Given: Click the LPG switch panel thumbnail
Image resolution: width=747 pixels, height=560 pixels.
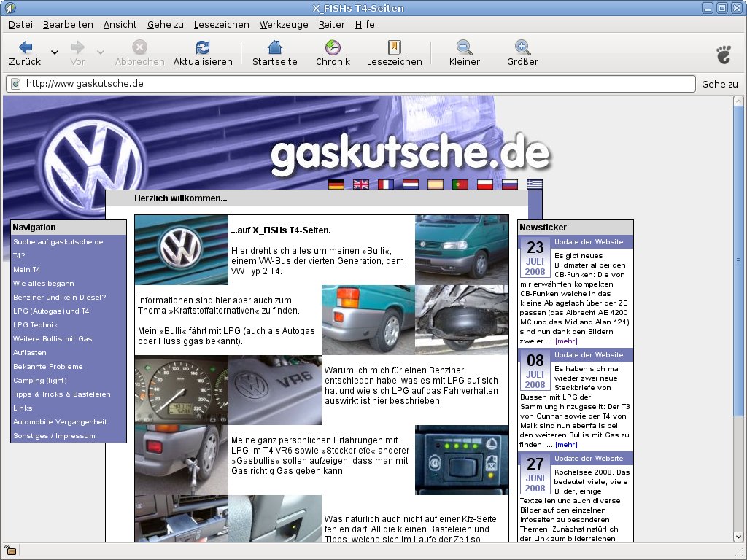Looking at the screenshot, I should [x=462, y=460].
